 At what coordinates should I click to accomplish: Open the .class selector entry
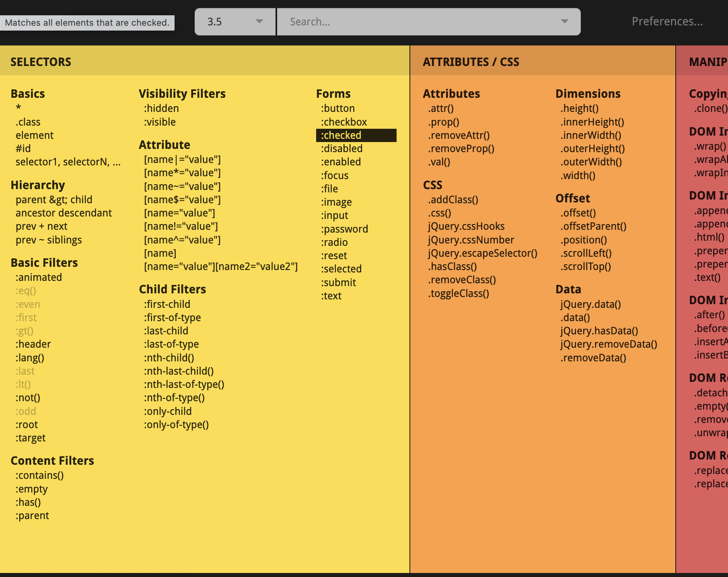tap(28, 122)
